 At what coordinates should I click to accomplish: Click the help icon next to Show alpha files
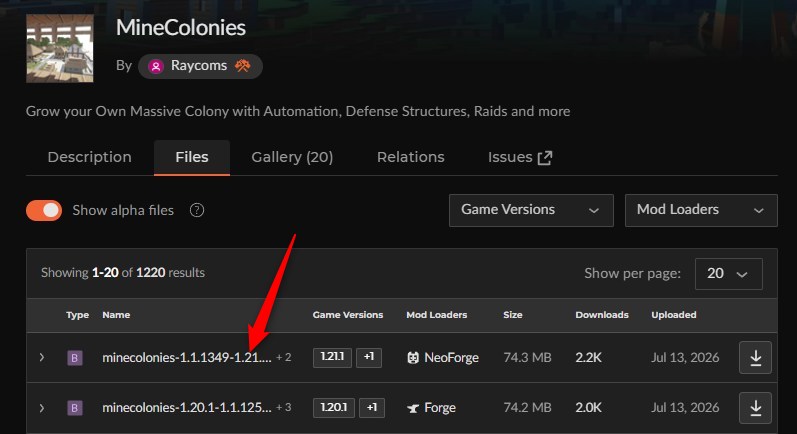(x=197, y=210)
